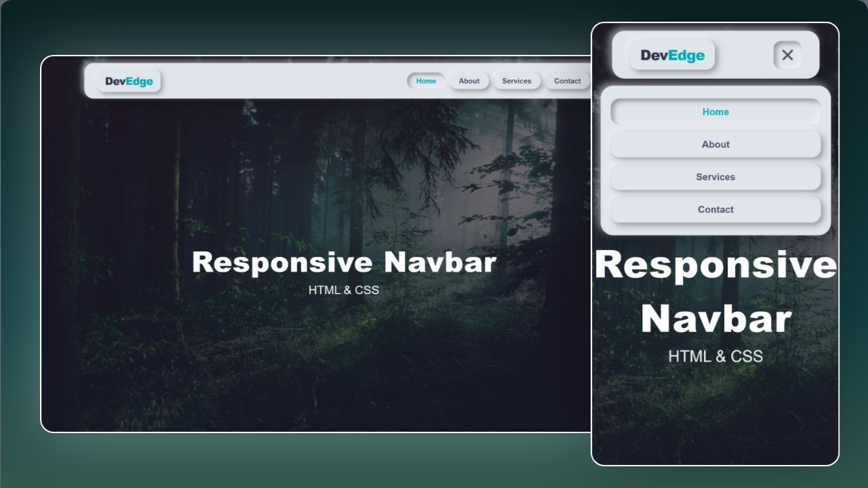868x488 pixels.
Task: Select Home in the mobile menu
Action: tap(715, 112)
